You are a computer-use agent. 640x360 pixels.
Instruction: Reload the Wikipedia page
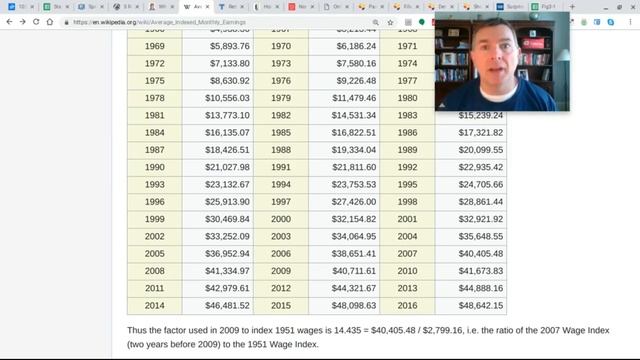(x=36, y=22)
